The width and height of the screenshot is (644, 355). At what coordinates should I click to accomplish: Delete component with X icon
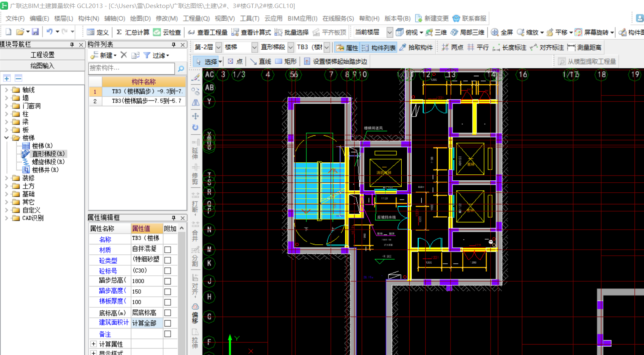[124, 55]
